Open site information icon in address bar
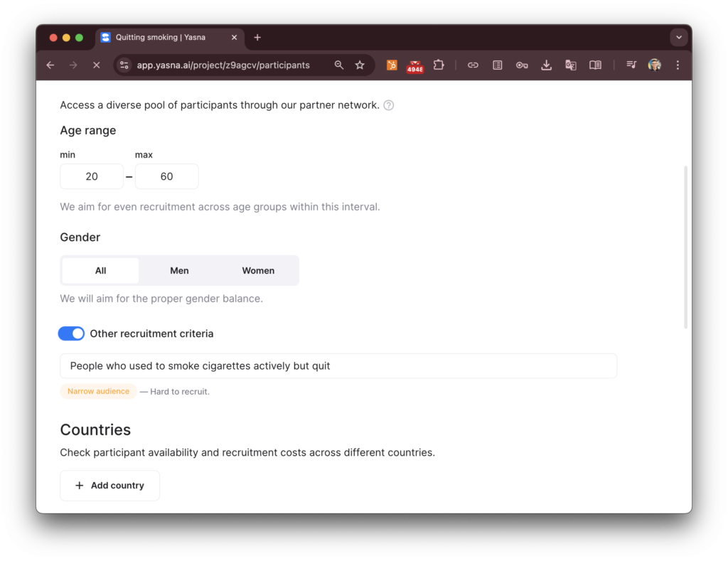The width and height of the screenshot is (728, 561). coord(124,65)
